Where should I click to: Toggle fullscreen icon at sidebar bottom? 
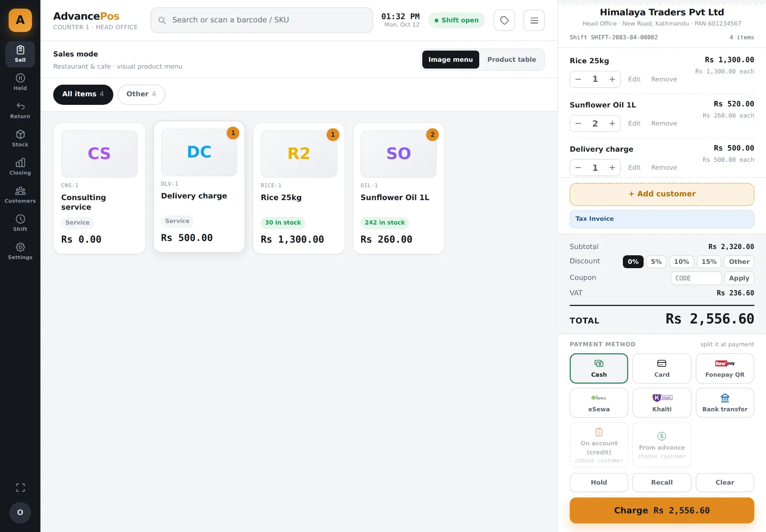click(x=20, y=487)
